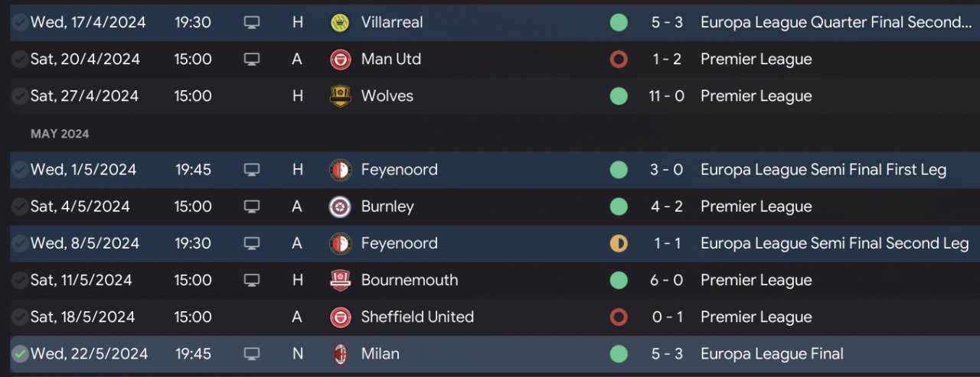Image resolution: width=980 pixels, height=377 pixels.
Task: Open the 5 - 3 Milan final score
Action: [666, 354]
